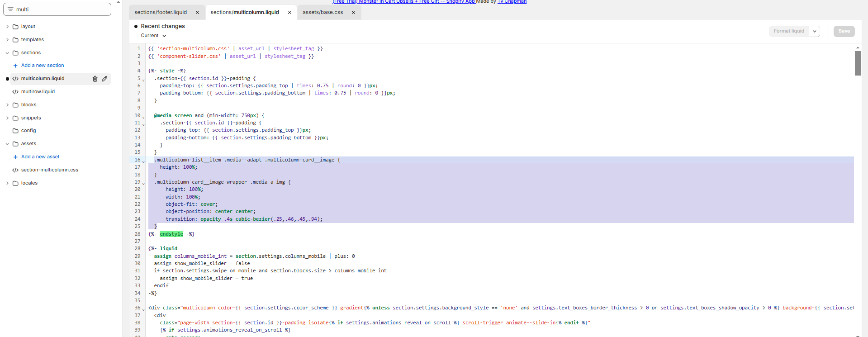Fold the media query at line 10

[143, 117]
